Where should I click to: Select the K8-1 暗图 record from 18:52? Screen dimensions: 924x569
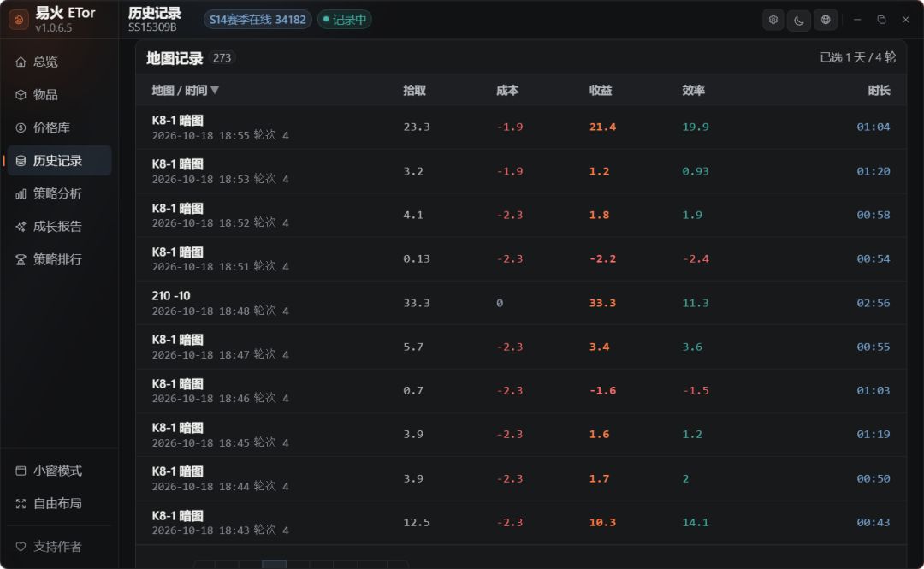click(x=521, y=216)
